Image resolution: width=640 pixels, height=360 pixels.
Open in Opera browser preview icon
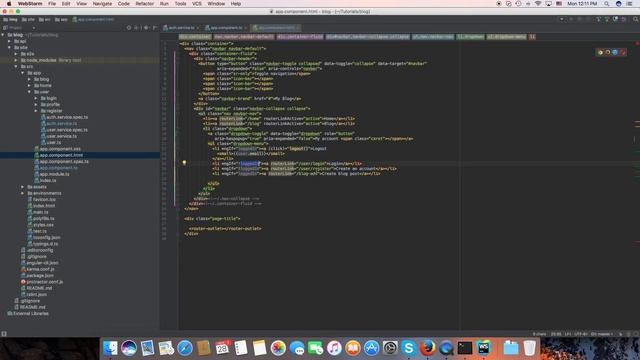tap(622, 52)
